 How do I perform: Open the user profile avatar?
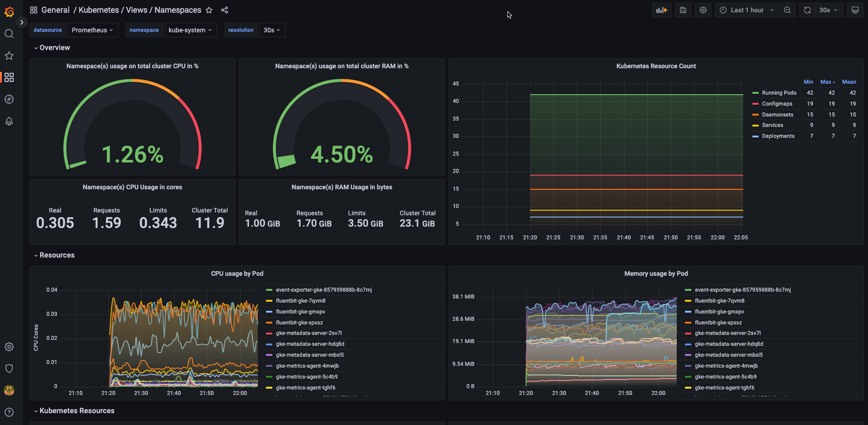tap(9, 390)
